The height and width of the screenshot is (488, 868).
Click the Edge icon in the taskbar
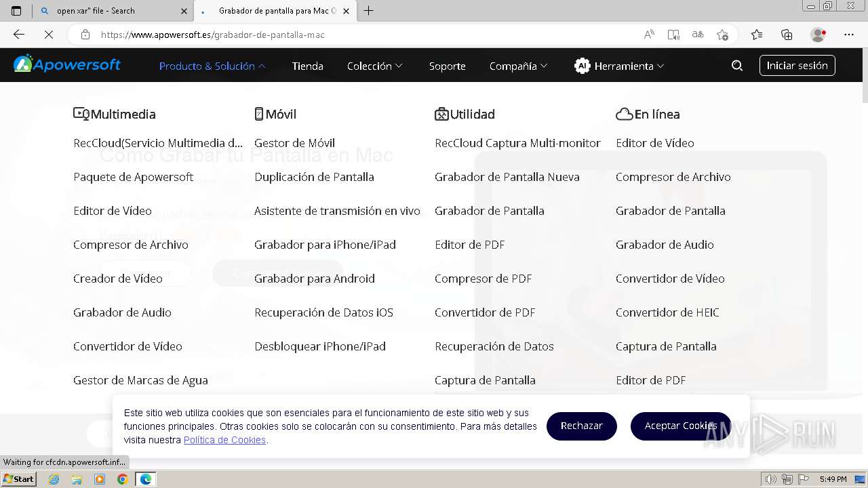click(x=145, y=479)
